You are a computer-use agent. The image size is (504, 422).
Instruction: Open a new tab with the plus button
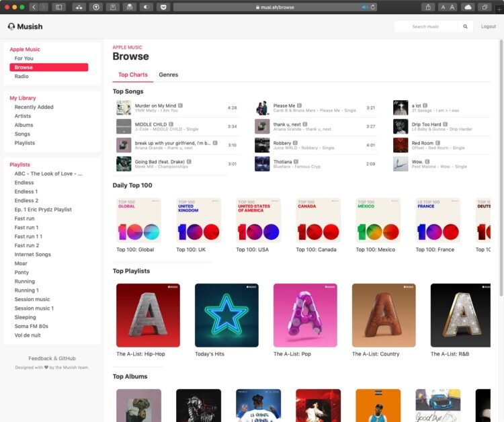[499, 9]
